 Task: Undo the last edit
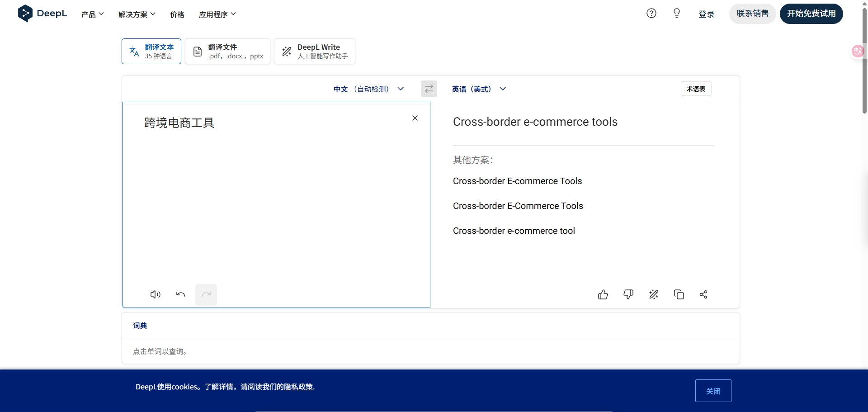tap(181, 294)
